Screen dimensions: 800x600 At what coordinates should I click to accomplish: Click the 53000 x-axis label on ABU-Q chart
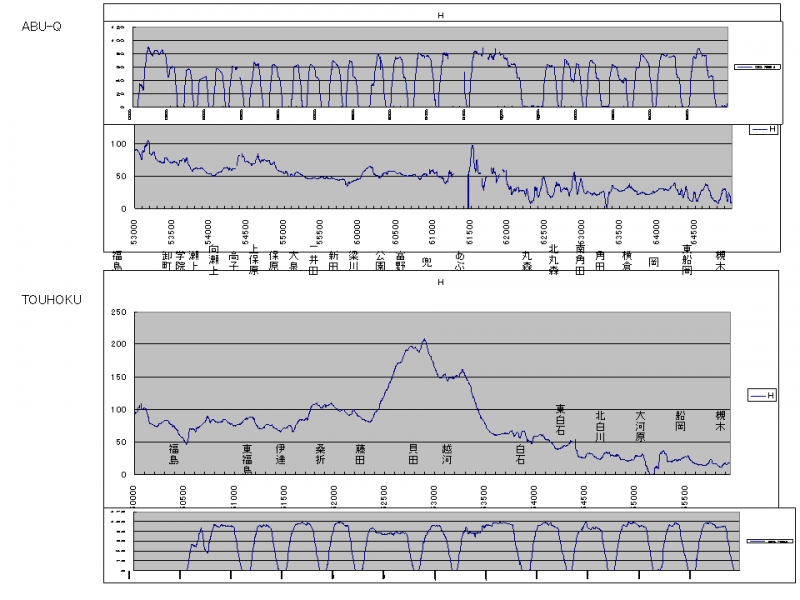[x=133, y=231]
